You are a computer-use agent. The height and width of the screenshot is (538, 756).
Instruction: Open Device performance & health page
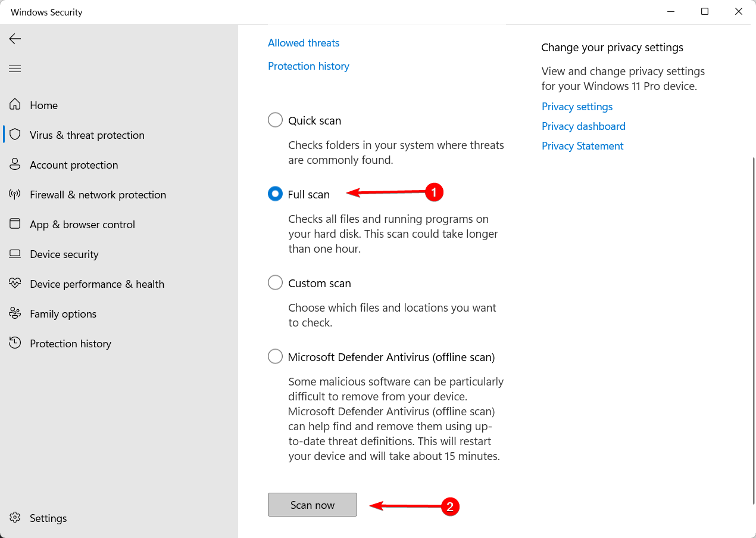point(119,284)
